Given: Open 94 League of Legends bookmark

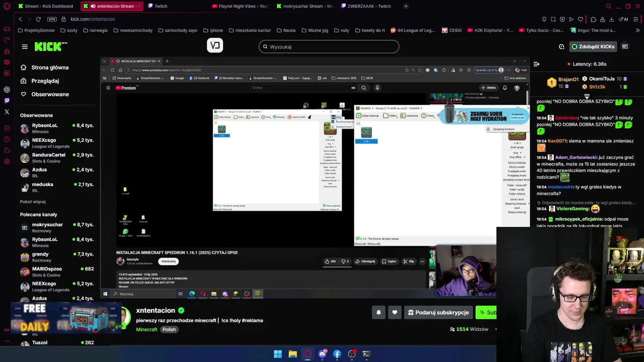Looking at the screenshot, I should (413, 30).
